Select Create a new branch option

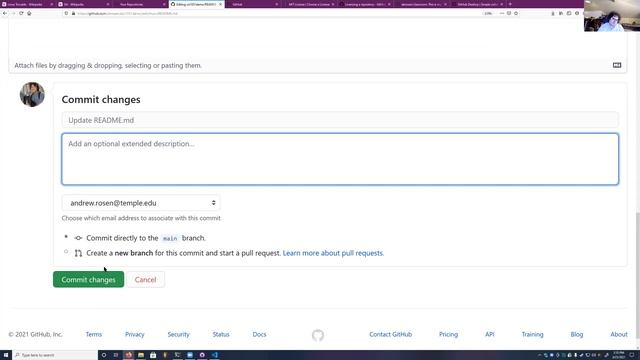[x=66, y=252]
